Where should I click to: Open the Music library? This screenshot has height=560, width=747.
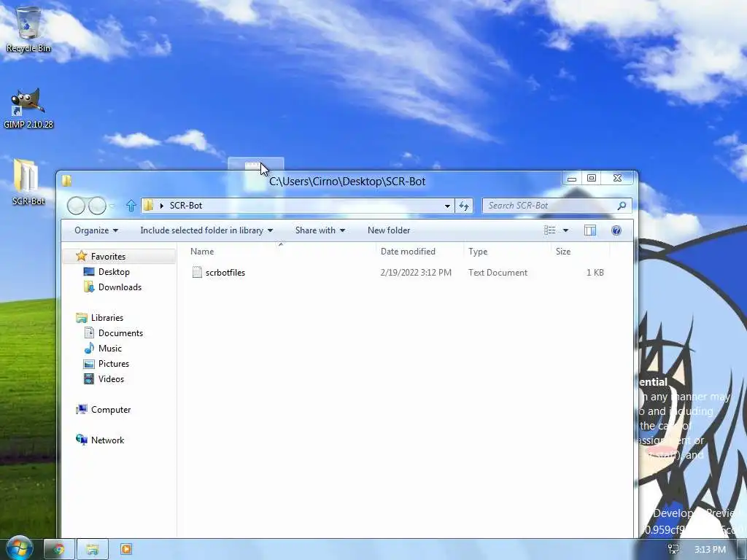[110, 348]
